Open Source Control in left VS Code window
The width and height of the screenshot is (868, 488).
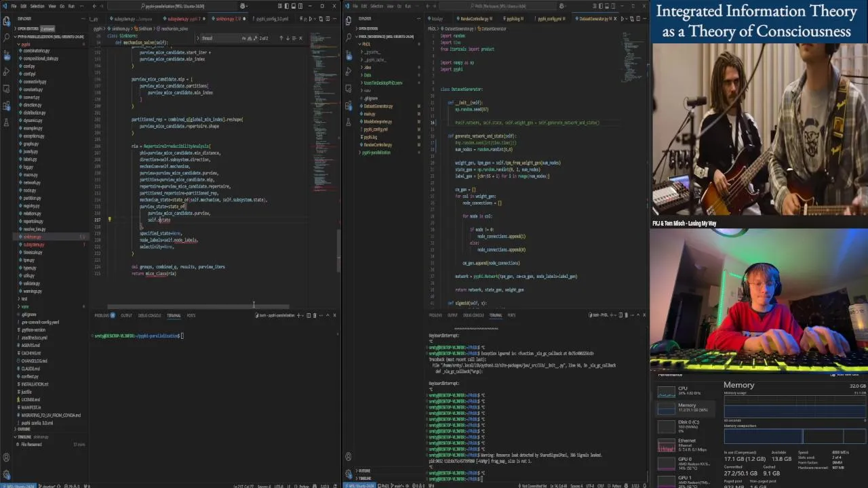tap(7, 54)
